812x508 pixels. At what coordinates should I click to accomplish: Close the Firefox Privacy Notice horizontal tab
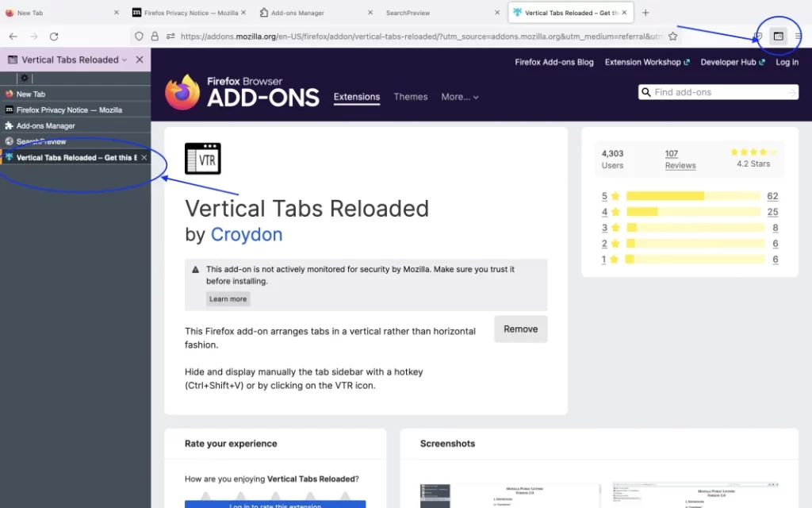pos(243,13)
